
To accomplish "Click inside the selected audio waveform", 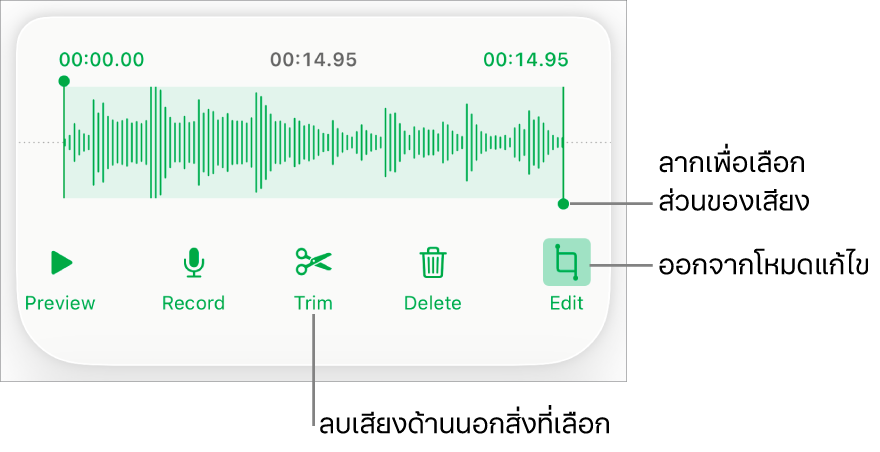I will pos(314,143).
